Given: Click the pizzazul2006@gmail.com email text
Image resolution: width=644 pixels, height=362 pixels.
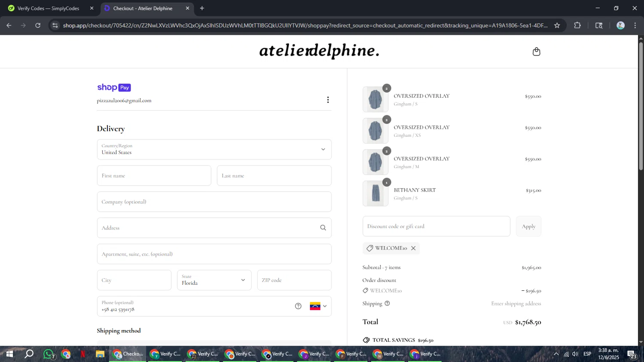Looking at the screenshot, I should (124, 100).
